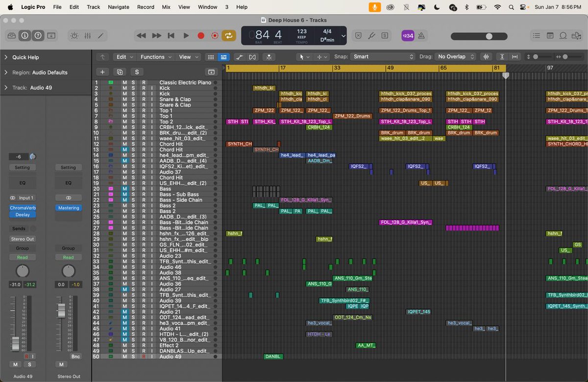Screen dimensions: 588x382
Task: Open the Drag No Overlap dropdown
Action: (456, 57)
